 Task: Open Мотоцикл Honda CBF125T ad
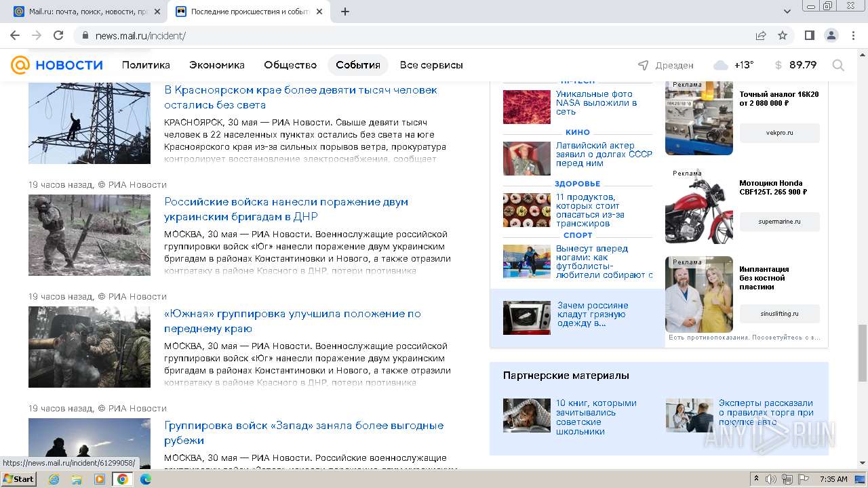pyautogui.click(x=773, y=188)
